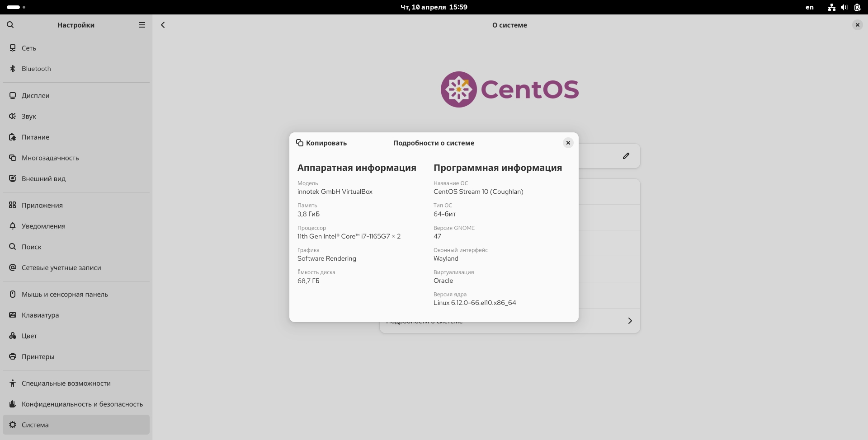Click the 'Настройки' sidebar title
The width and height of the screenshot is (868, 440).
tap(76, 25)
